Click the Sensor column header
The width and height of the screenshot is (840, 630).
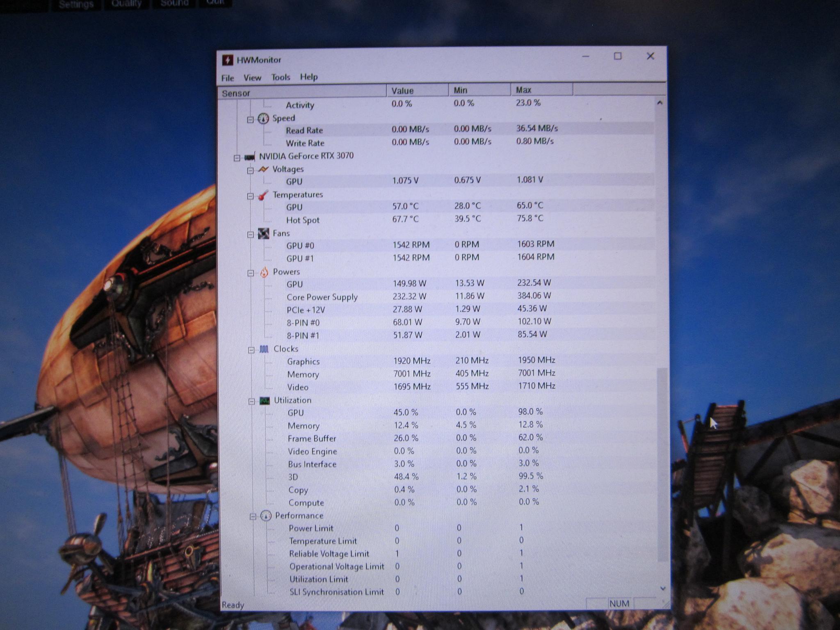pyautogui.click(x=302, y=92)
